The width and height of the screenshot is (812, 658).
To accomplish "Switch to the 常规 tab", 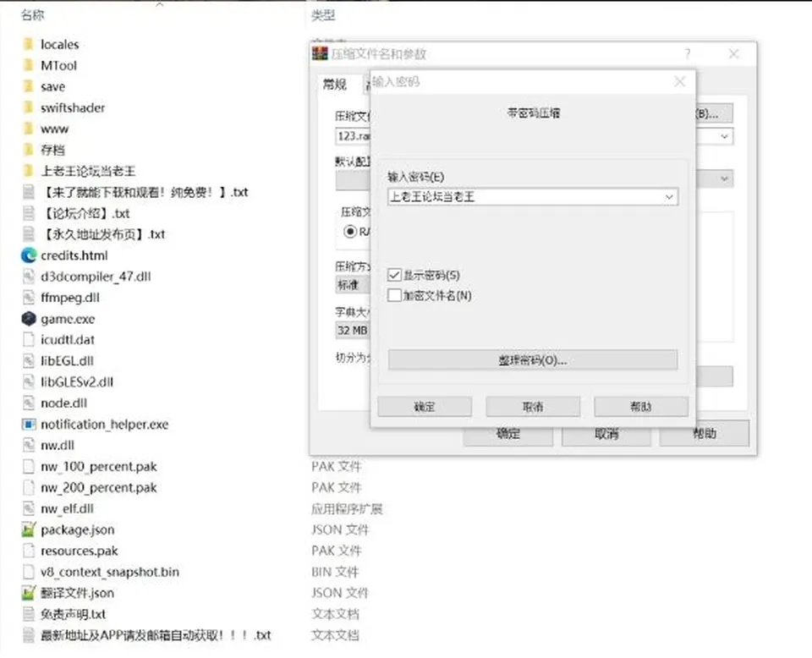I will 335,85.
